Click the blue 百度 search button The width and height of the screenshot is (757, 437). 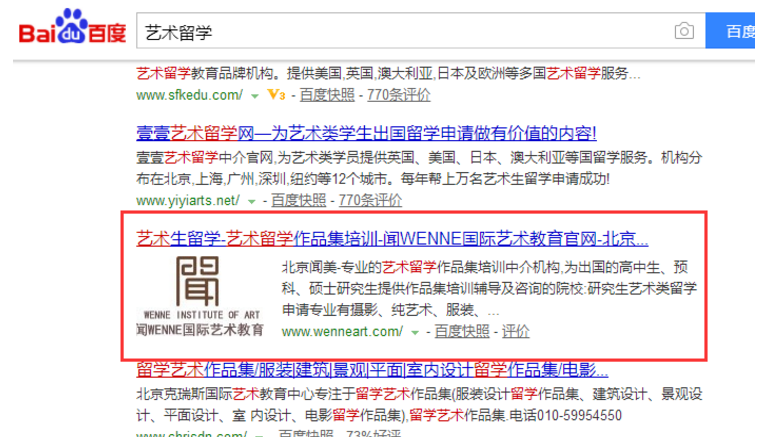[731, 31]
